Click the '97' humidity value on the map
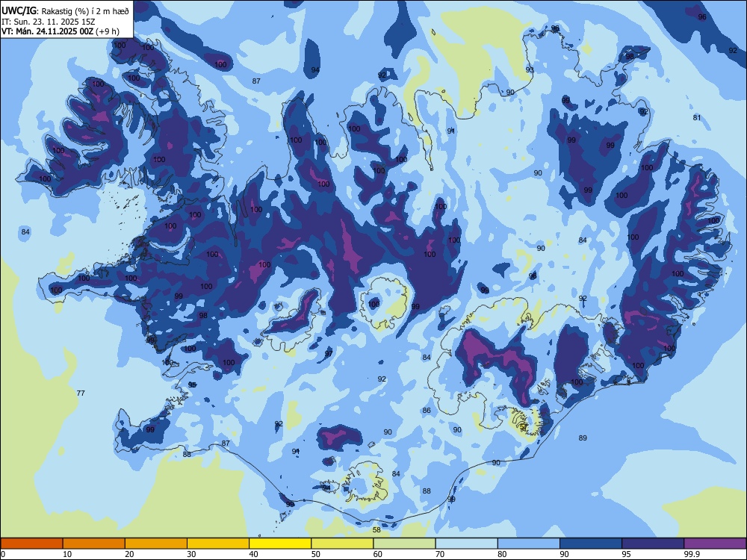Screen dimensions: 747x560 [x=329, y=353]
